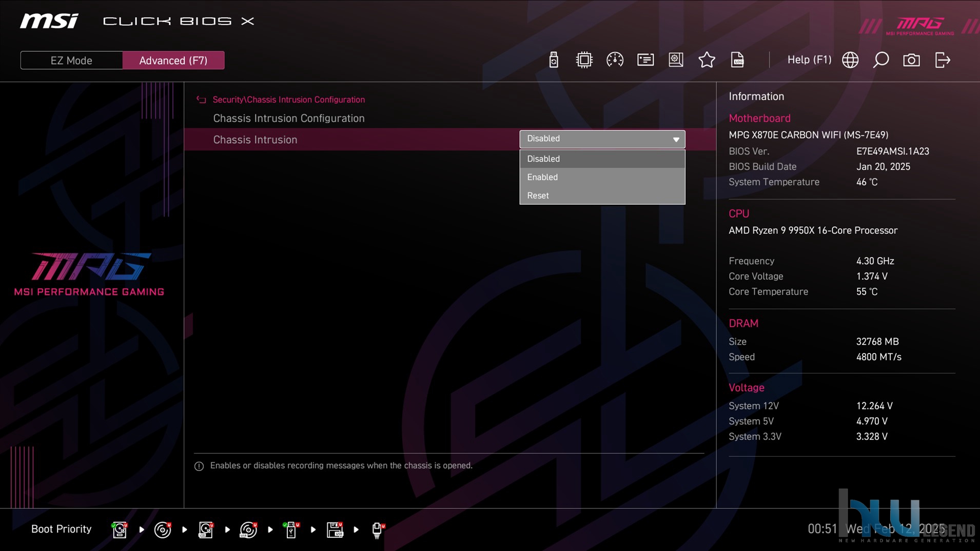This screenshot has height=551, width=980.
Task: Click the 4.30 GHz frequency value
Action: point(875,261)
